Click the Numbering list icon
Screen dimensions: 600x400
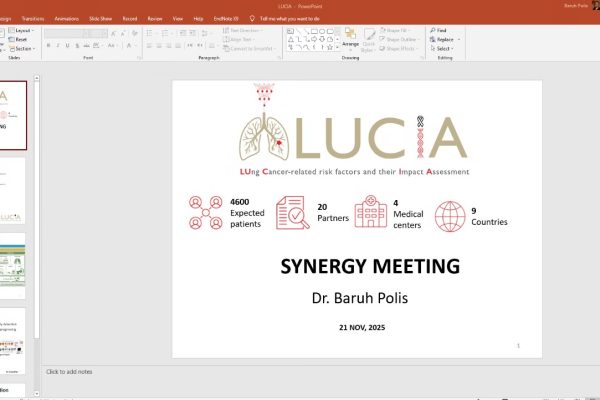(165, 33)
